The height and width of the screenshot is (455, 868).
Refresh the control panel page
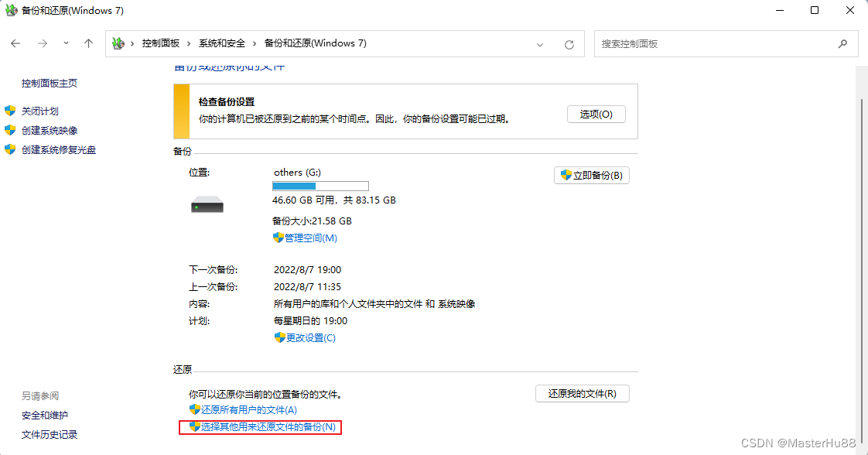point(569,44)
